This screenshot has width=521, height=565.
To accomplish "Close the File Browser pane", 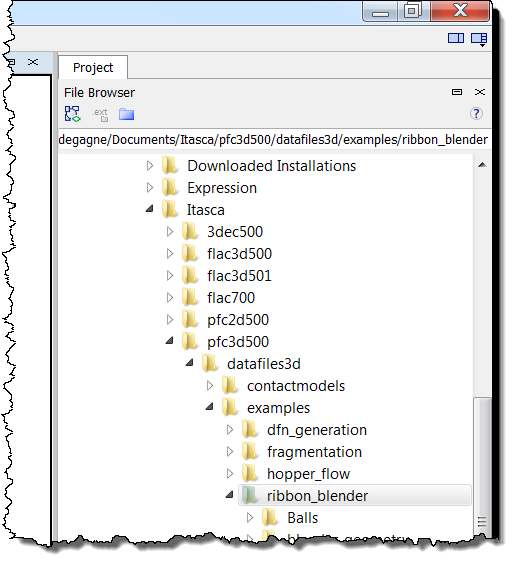I will [x=480, y=92].
